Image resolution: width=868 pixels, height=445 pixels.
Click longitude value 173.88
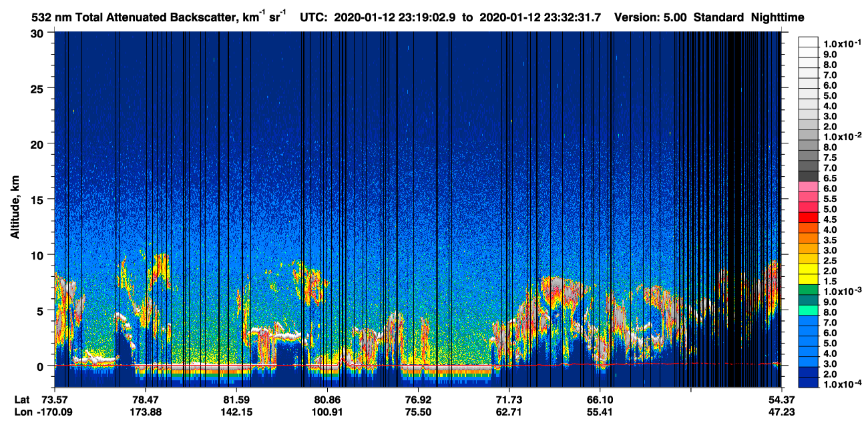click(146, 412)
